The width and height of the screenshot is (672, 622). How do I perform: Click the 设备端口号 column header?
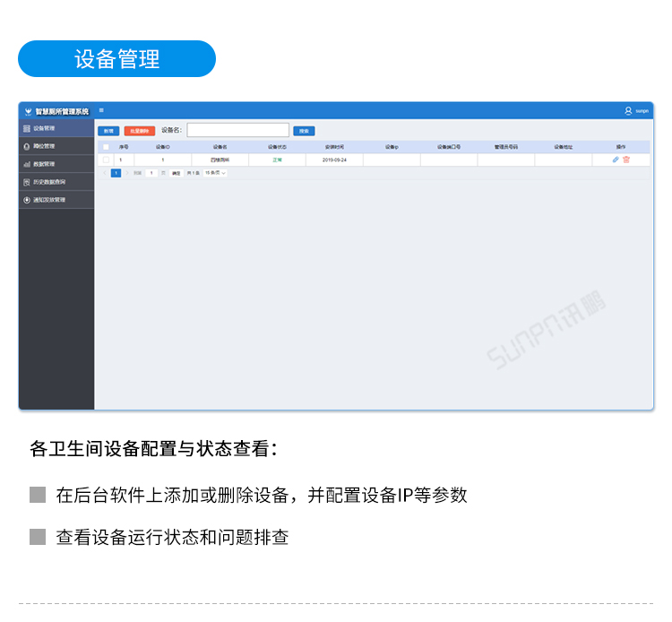pyautogui.click(x=449, y=147)
